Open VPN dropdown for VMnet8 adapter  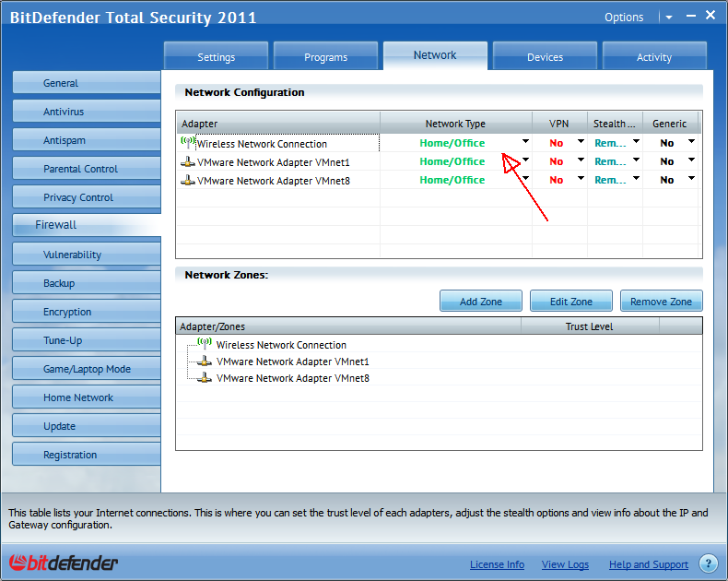pyautogui.click(x=581, y=179)
